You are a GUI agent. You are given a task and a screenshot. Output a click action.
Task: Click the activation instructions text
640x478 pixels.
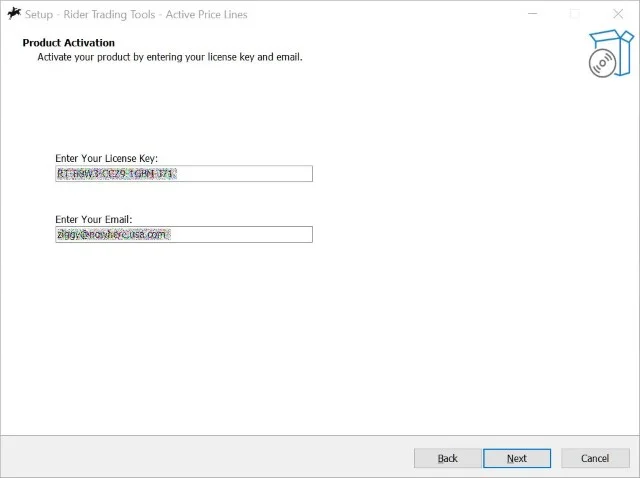click(x=170, y=57)
